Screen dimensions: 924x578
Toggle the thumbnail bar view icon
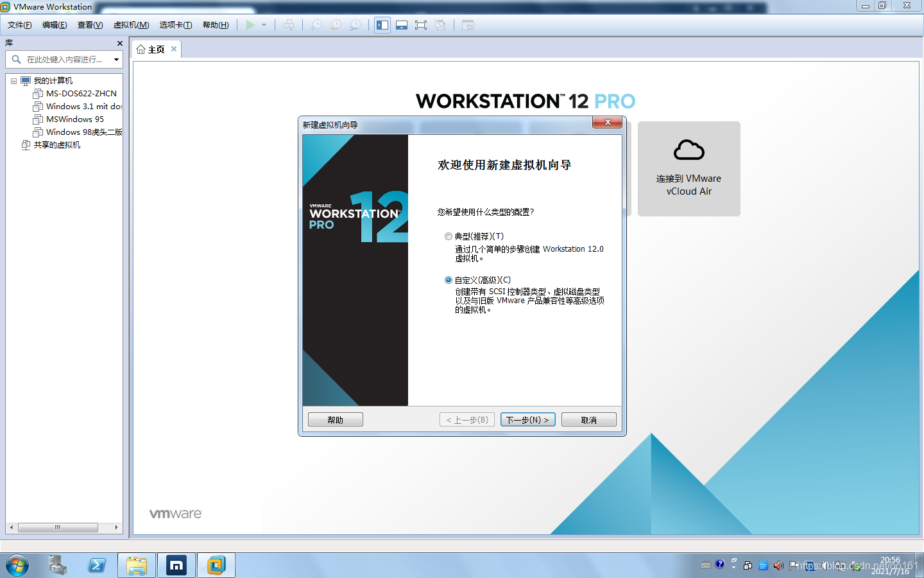tap(402, 25)
